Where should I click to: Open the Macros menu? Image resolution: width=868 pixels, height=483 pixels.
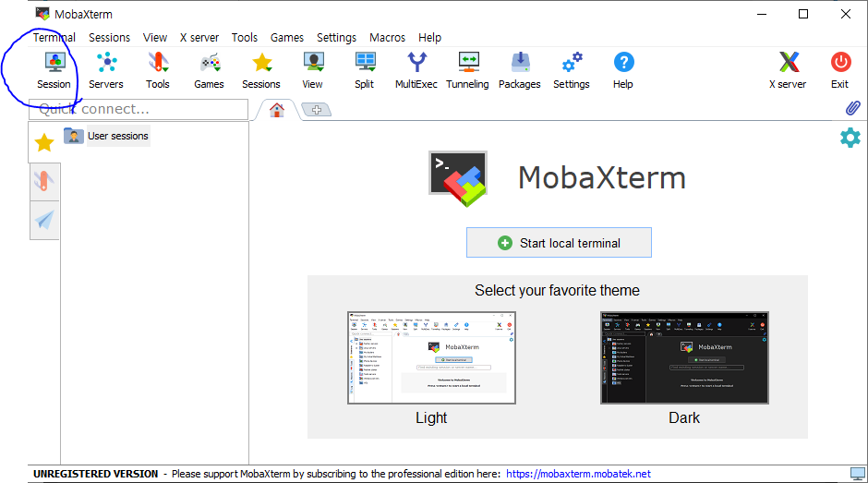388,37
